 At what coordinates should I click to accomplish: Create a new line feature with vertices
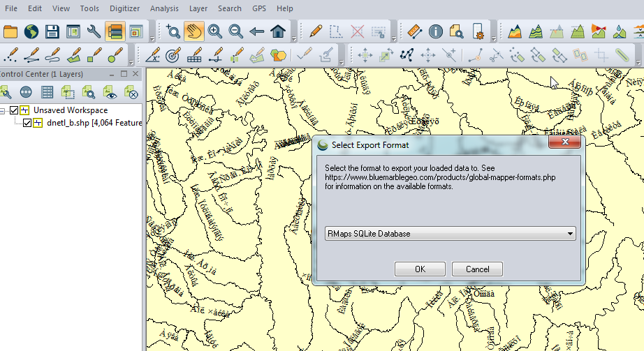(31, 55)
